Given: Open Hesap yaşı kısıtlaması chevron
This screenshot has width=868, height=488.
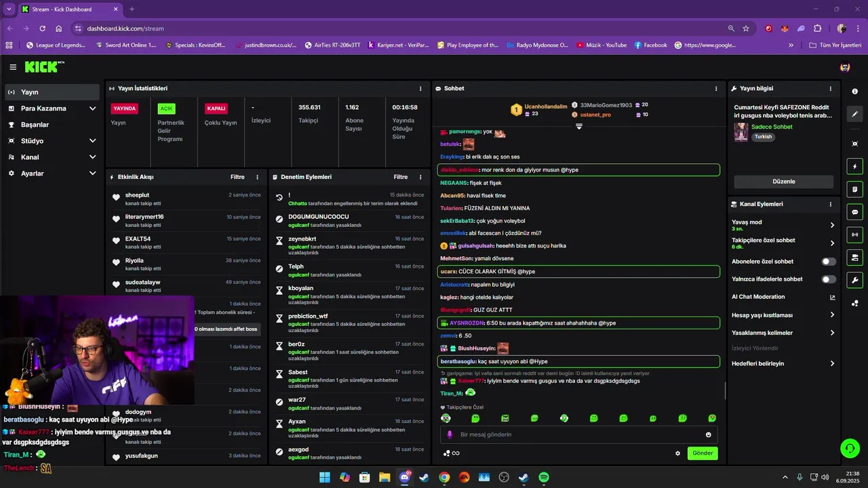Looking at the screenshot, I should coord(833,315).
